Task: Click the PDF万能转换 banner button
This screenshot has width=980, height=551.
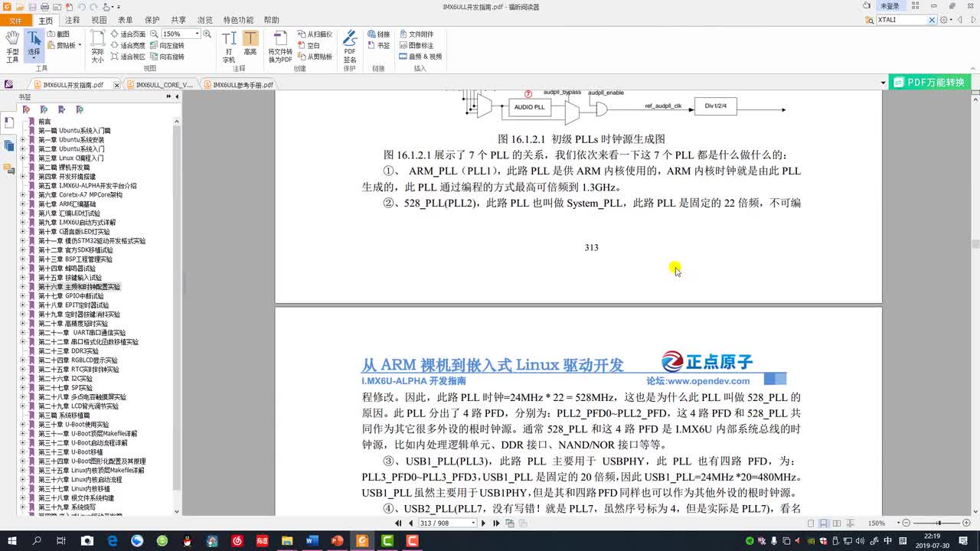Action: pos(930,82)
